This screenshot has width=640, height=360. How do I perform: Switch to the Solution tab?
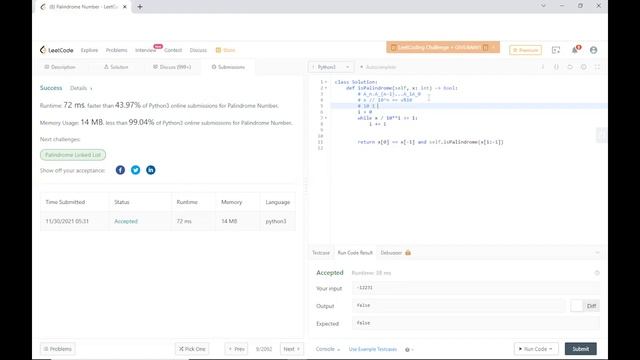[x=116, y=67]
